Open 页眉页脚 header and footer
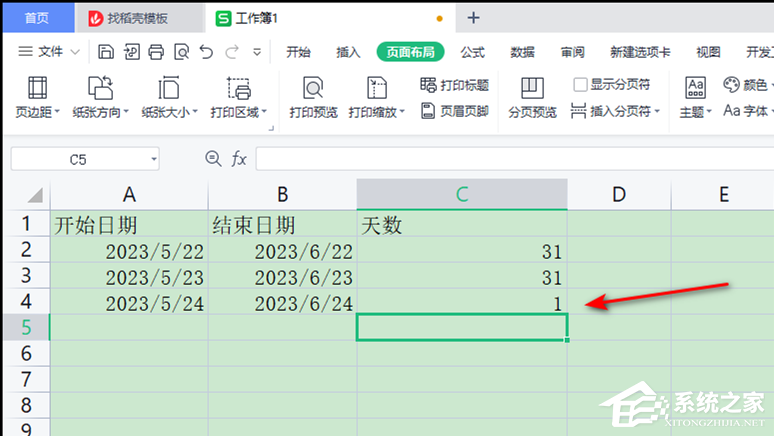Viewport: 774px width, 436px height. coord(455,111)
